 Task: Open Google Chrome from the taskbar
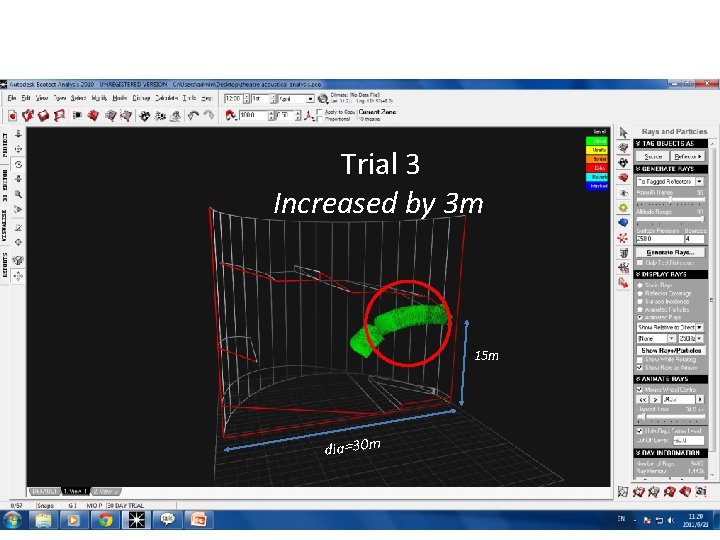[106, 520]
